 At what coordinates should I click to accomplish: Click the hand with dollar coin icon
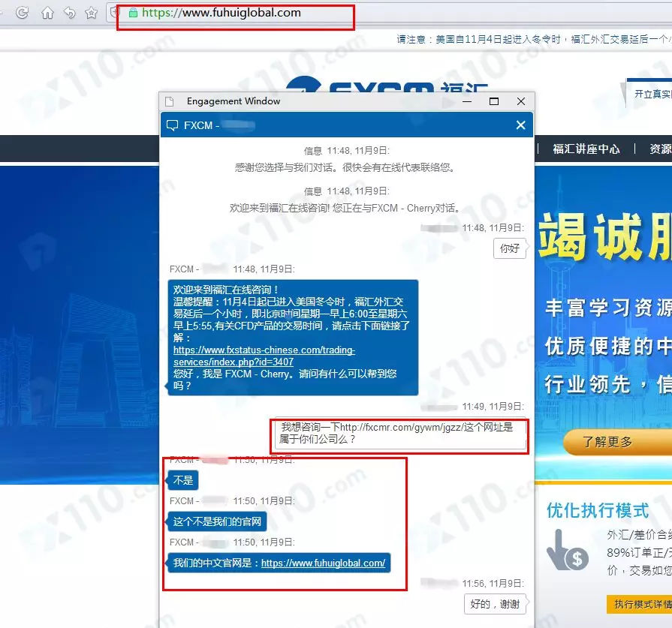point(567,550)
